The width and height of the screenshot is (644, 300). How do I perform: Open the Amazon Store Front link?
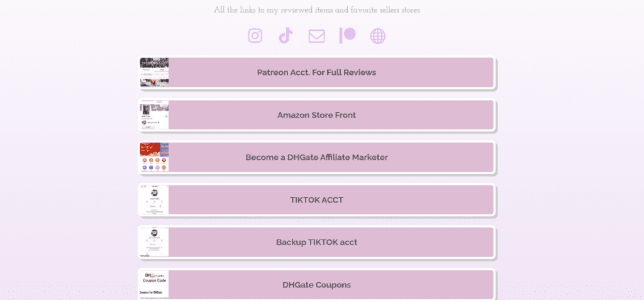pos(317,115)
